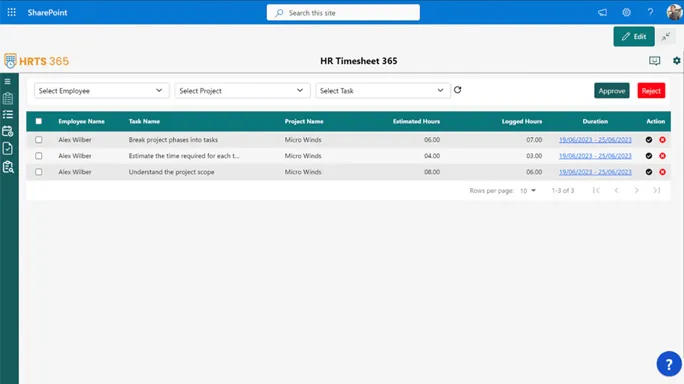Click the Search this site field
Screen dimensions: 684x384
(x=343, y=13)
